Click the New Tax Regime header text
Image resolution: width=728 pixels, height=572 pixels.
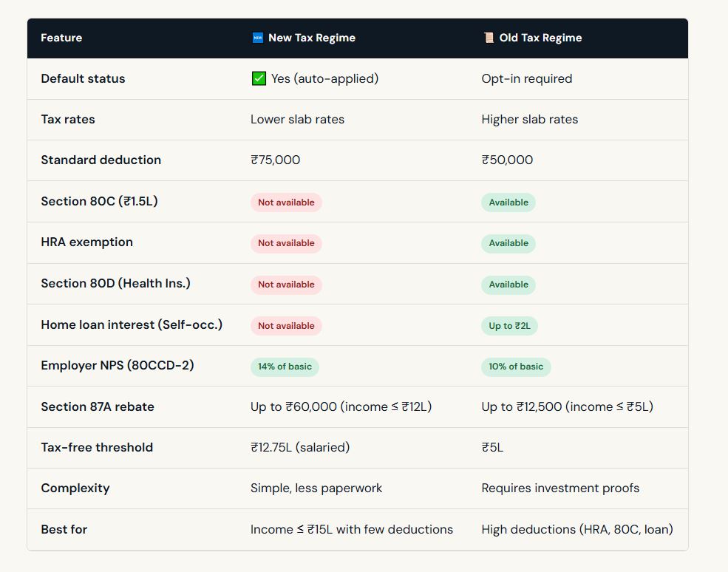(311, 38)
